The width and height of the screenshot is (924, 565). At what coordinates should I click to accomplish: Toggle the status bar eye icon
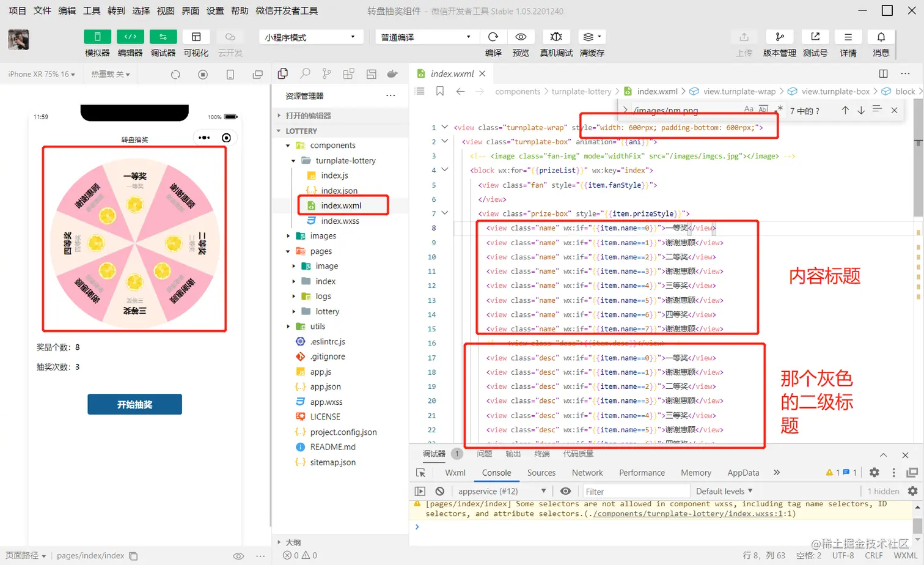[239, 556]
